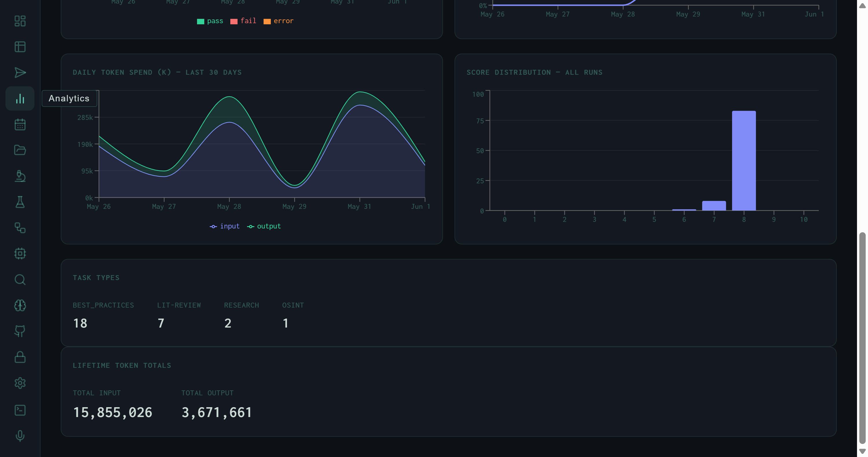Click the red fail legend swatch
Viewport: 868px width, 457px height.
234,22
